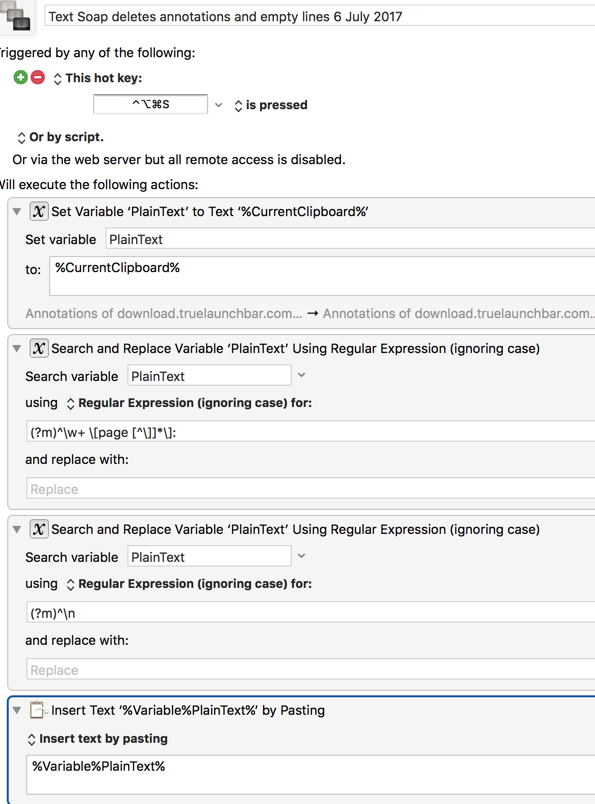Collapse the Set Variable 'PlainText' action
Screen dimensions: 595x804
pyautogui.click(x=17, y=211)
